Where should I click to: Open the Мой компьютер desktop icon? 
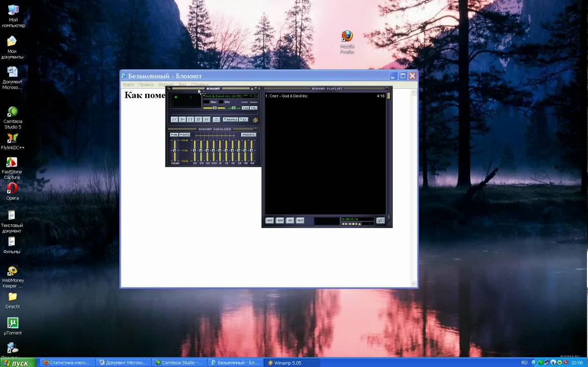[x=13, y=16]
